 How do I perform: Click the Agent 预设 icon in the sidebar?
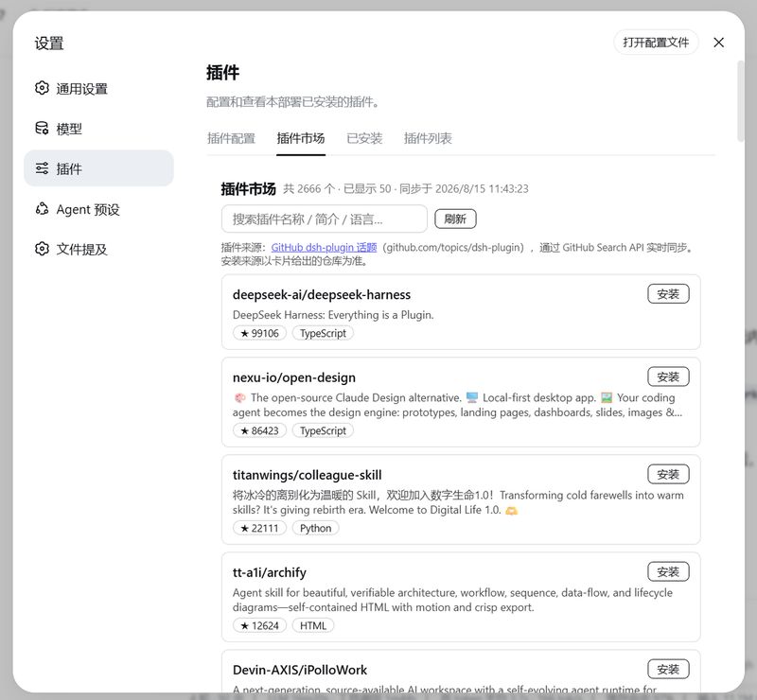[x=42, y=208]
